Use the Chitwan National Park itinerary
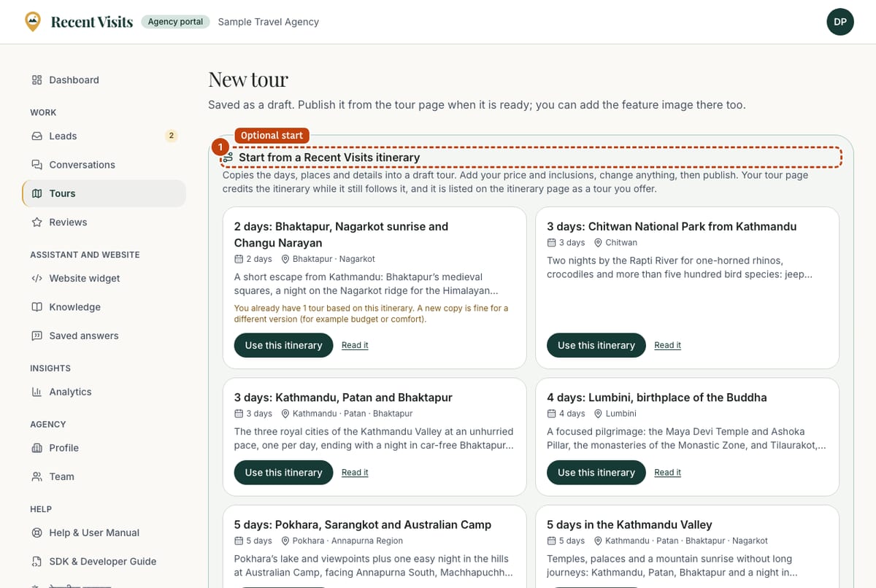This screenshot has width=876, height=588. (596, 345)
